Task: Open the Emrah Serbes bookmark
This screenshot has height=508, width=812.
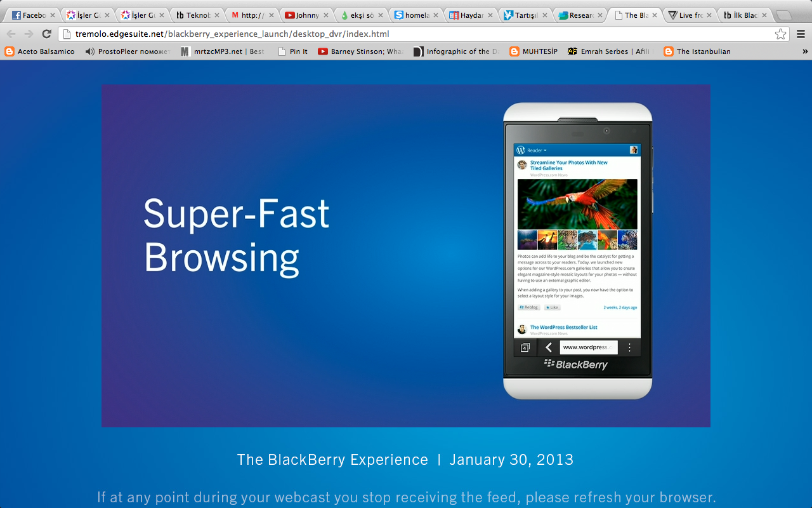Action: pyautogui.click(x=609, y=51)
